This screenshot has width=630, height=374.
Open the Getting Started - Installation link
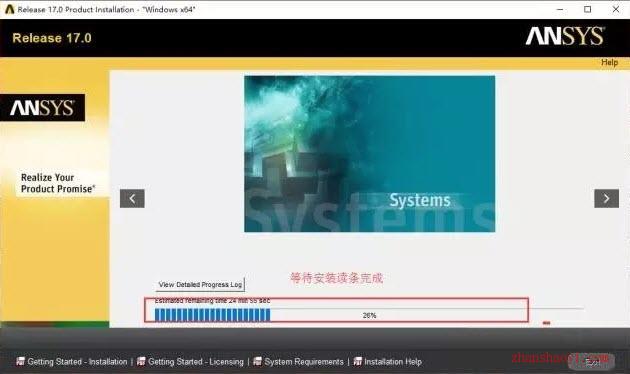[x=77, y=362]
